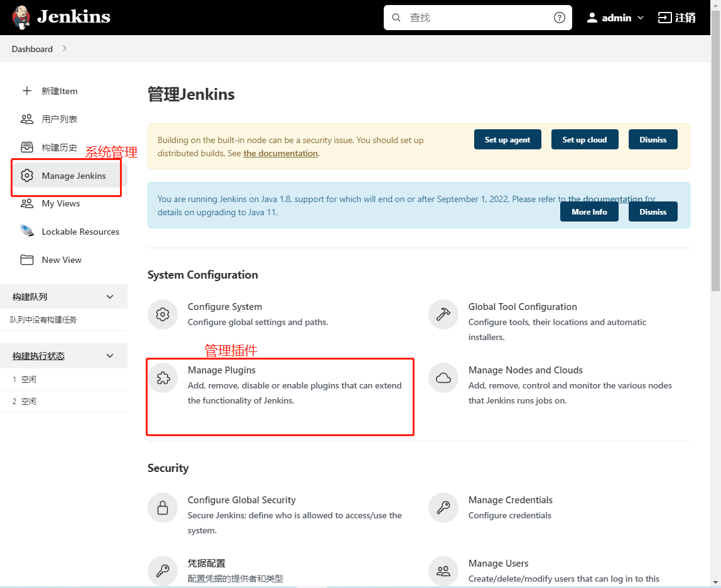Click the Set up agent button

pyautogui.click(x=507, y=139)
